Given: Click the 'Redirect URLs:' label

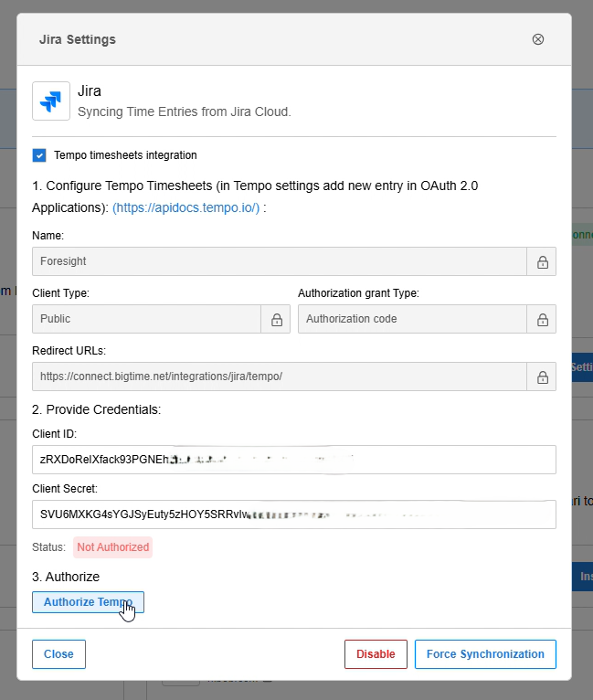Looking at the screenshot, I should coord(69,351).
